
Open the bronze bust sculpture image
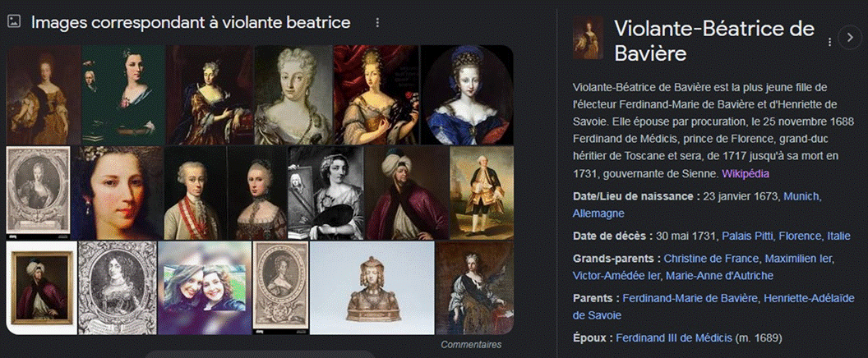click(372, 287)
